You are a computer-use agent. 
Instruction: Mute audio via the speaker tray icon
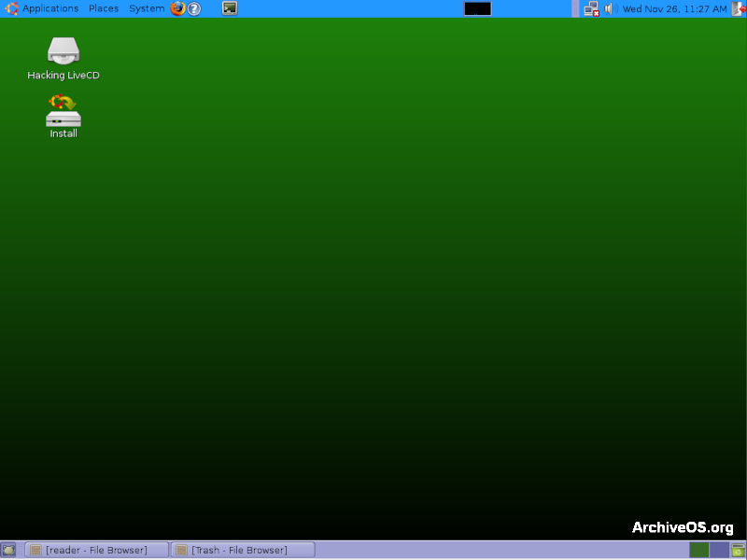[x=608, y=8]
